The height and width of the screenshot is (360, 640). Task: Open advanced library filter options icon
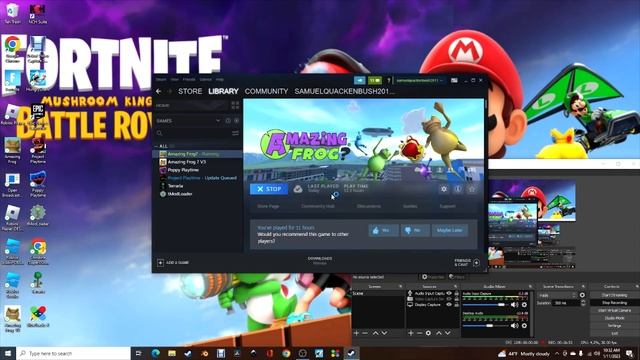pos(236,133)
